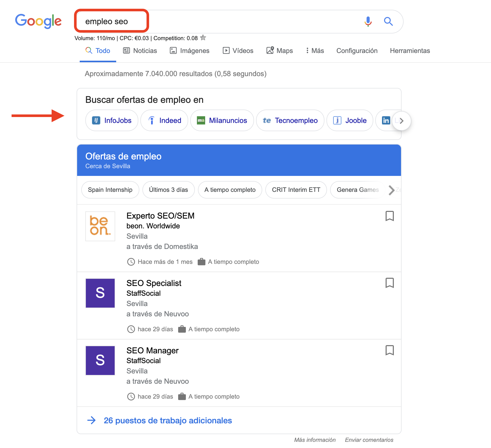The height and width of the screenshot is (448, 491).
Task: Switch to the Todo tab
Action: point(98,51)
